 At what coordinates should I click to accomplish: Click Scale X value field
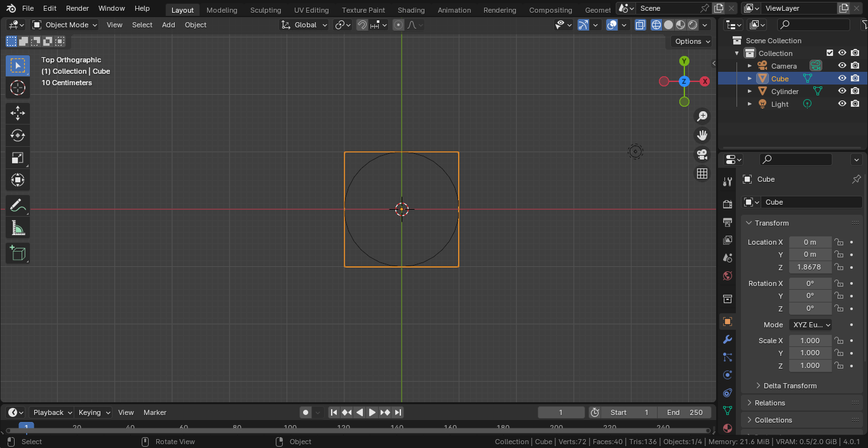coord(810,341)
